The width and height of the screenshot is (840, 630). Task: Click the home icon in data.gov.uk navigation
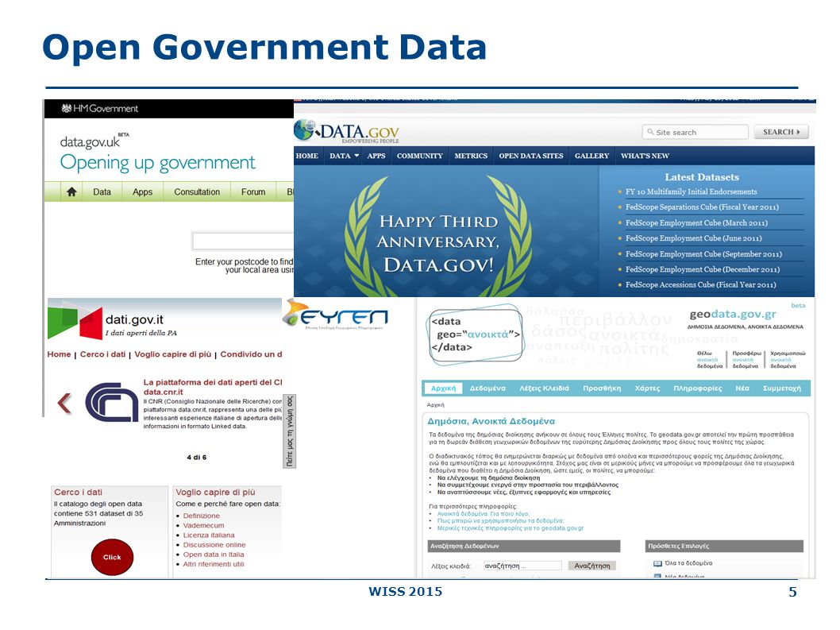71,191
